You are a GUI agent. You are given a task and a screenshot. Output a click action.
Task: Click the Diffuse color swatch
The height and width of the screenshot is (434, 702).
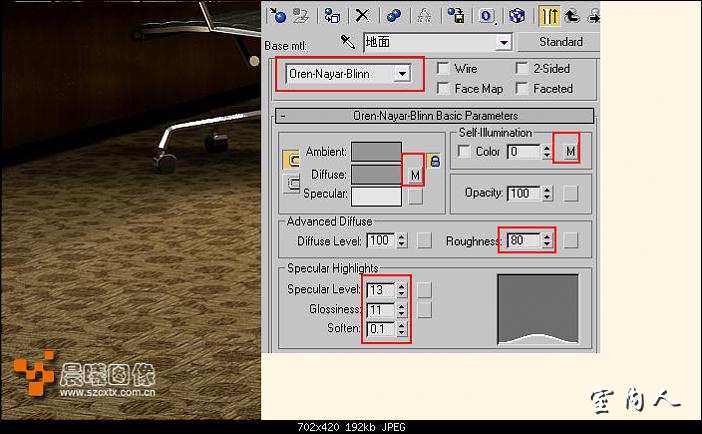pos(376,174)
